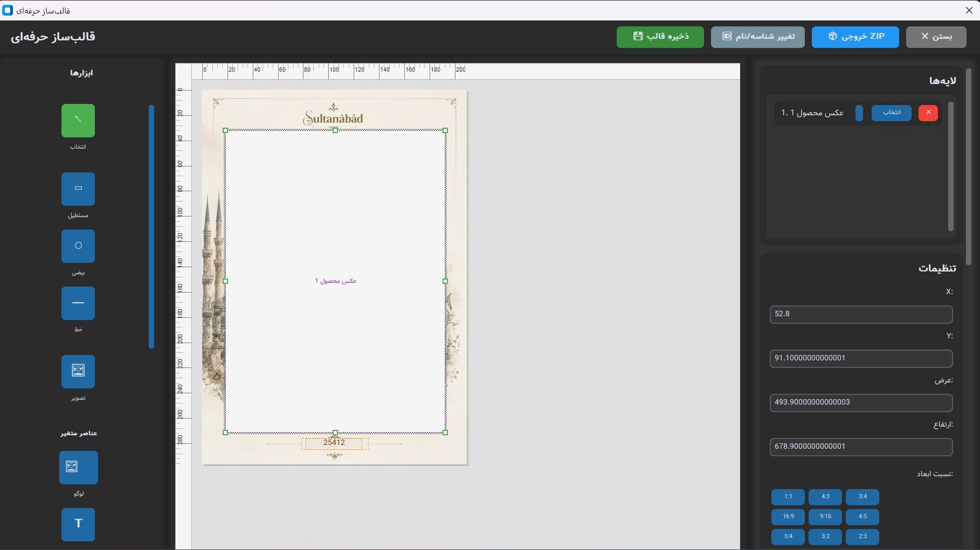This screenshot has height=550, width=980.
Task: Click the tools panel vertical scrollbar
Action: [x=151, y=227]
